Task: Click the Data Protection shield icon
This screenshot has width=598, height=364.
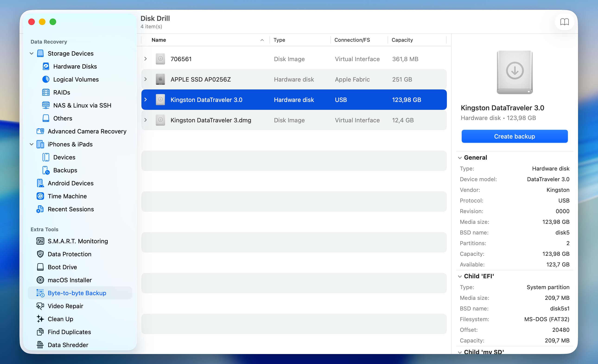Action: point(40,254)
